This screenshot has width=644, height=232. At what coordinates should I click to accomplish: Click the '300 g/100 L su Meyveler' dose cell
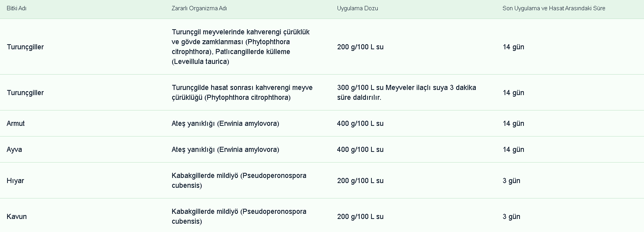pyautogui.click(x=406, y=92)
